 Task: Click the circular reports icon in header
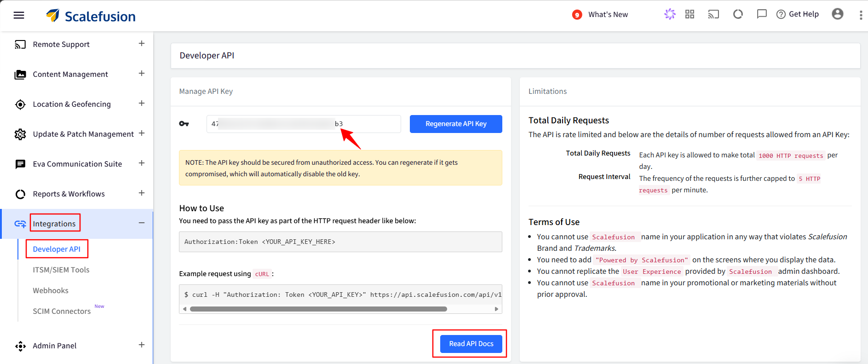click(738, 14)
